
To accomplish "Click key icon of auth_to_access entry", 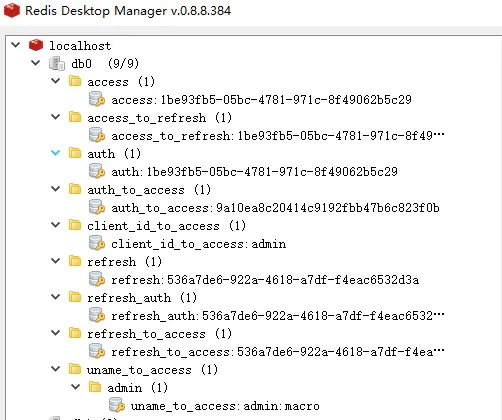I will [97, 207].
